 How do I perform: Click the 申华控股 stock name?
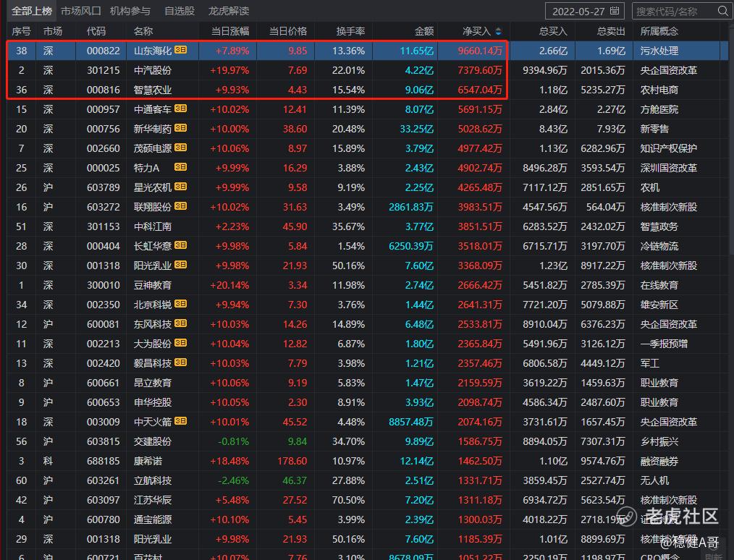pyautogui.click(x=153, y=402)
